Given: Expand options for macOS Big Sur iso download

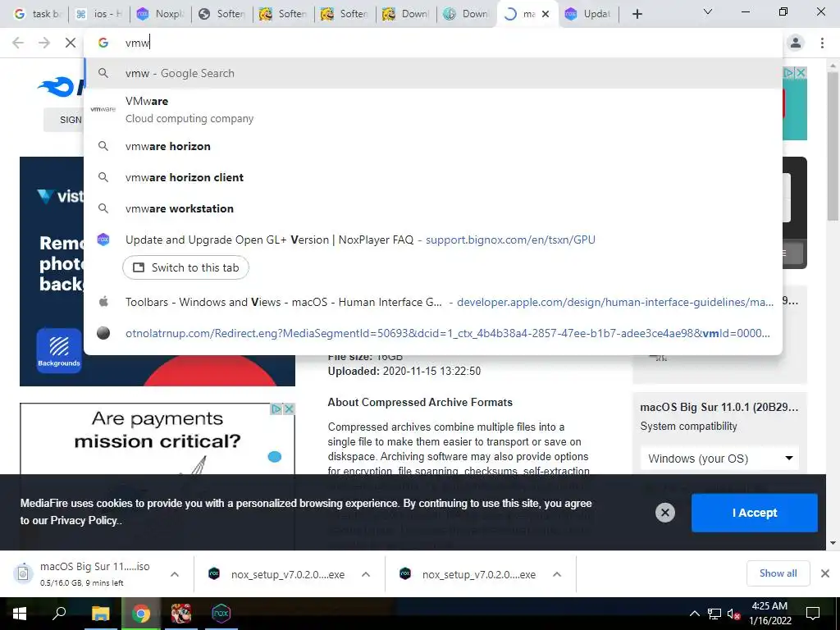Looking at the screenshot, I should click(174, 574).
